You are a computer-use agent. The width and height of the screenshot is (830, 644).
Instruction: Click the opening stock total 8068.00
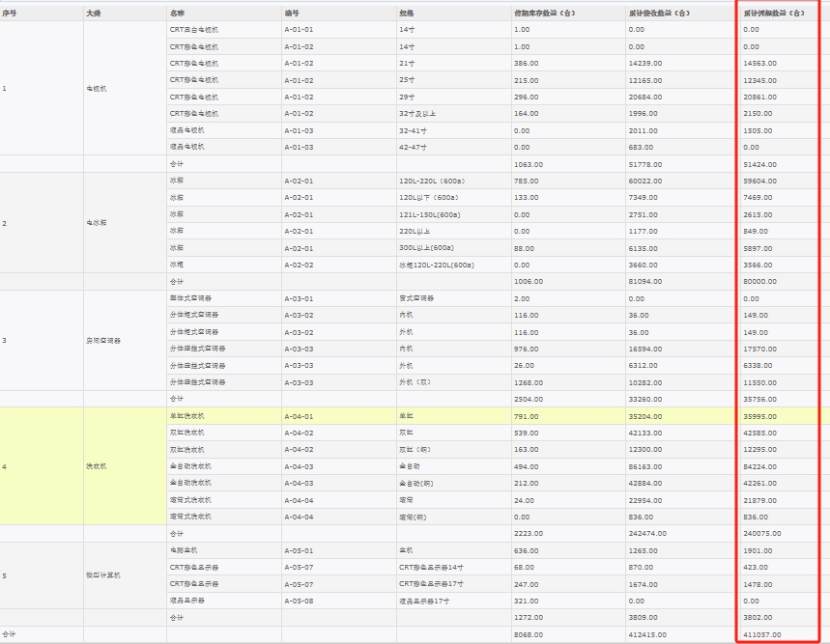(x=529, y=634)
